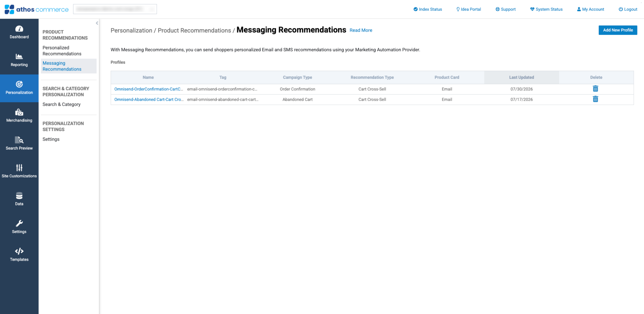Log out of the account
Image resolution: width=644 pixels, height=314 pixels.
pyautogui.click(x=628, y=9)
